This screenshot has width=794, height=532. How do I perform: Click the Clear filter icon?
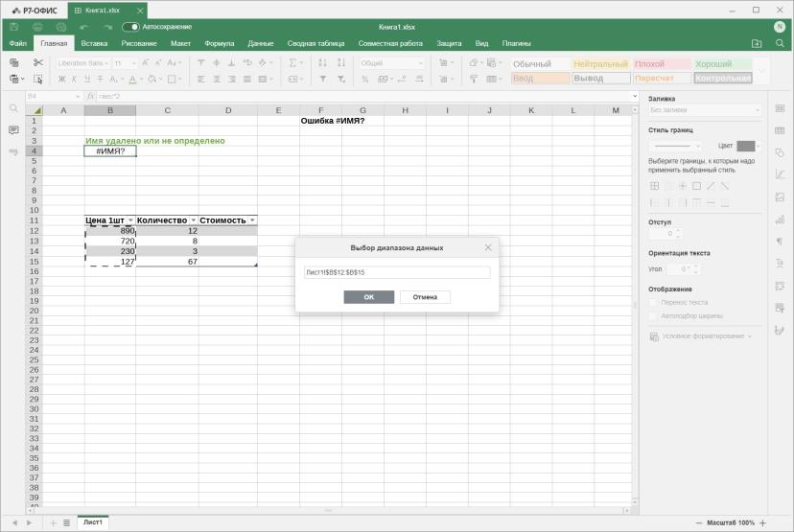pos(341,79)
